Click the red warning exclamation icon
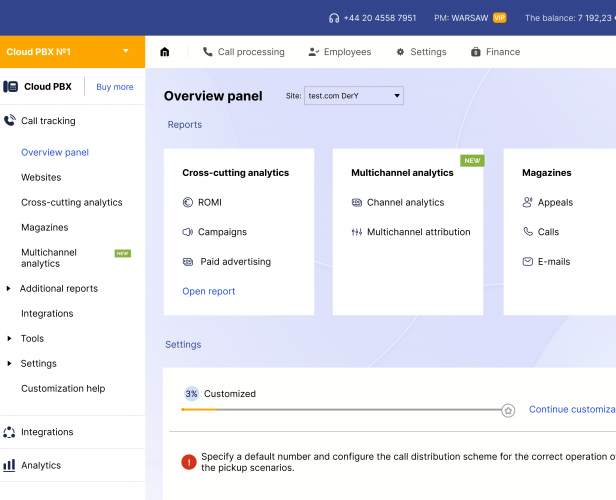The image size is (616, 500). [189, 462]
